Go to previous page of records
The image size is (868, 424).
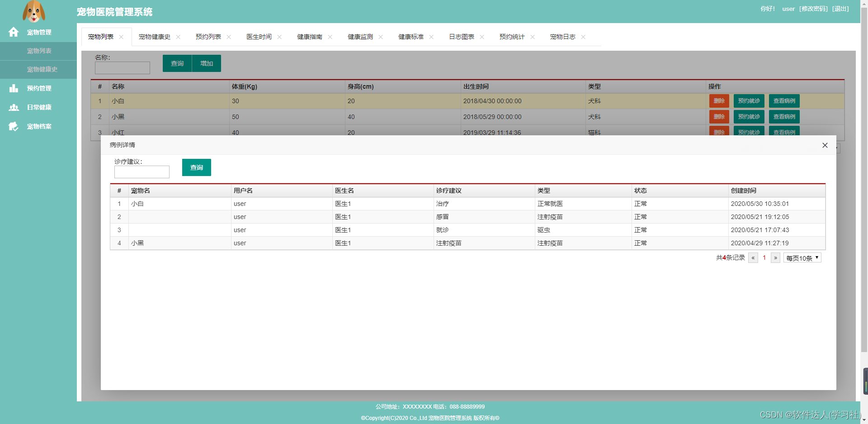753,258
